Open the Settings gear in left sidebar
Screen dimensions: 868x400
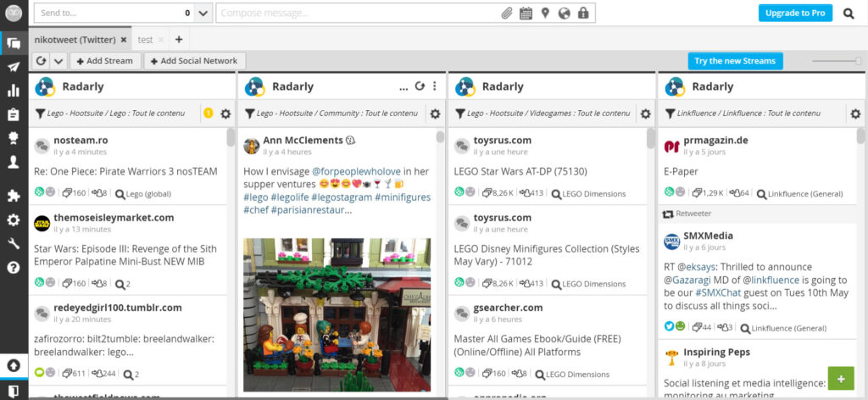click(x=14, y=219)
